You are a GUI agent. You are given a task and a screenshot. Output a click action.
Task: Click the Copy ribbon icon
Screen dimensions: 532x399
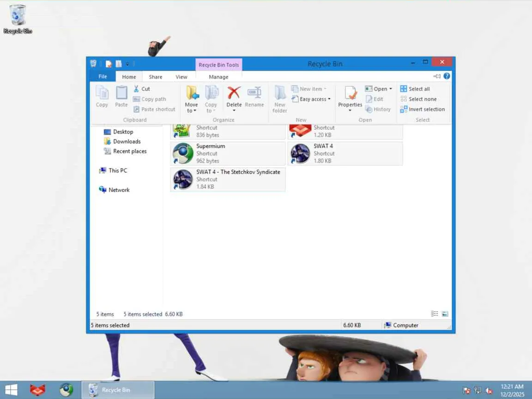pyautogui.click(x=102, y=97)
